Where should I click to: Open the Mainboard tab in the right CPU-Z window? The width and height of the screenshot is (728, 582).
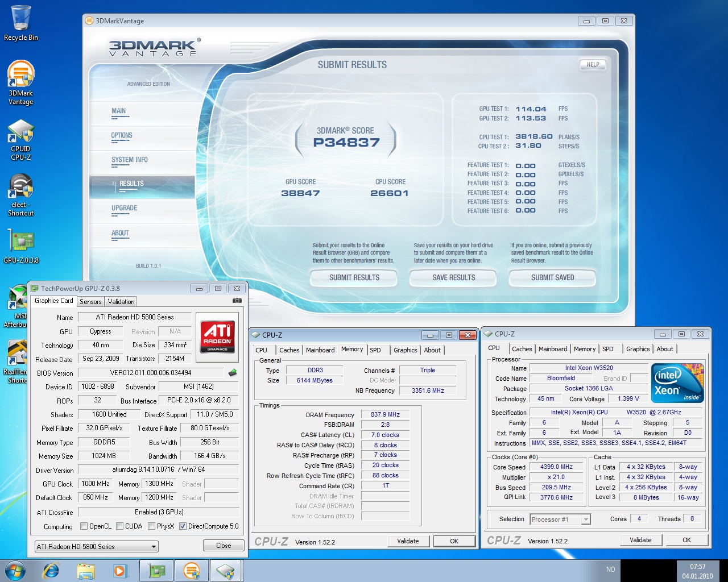pos(553,349)
